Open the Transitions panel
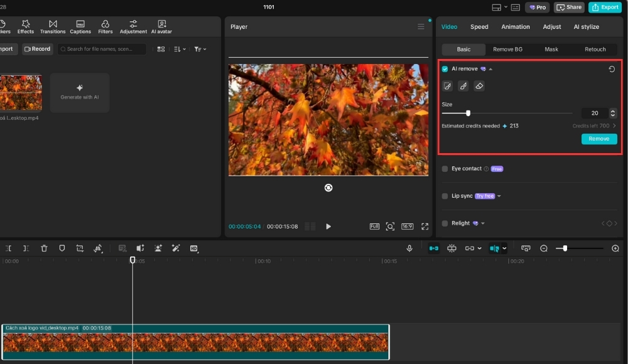628x364 pixels. (53, 26)
